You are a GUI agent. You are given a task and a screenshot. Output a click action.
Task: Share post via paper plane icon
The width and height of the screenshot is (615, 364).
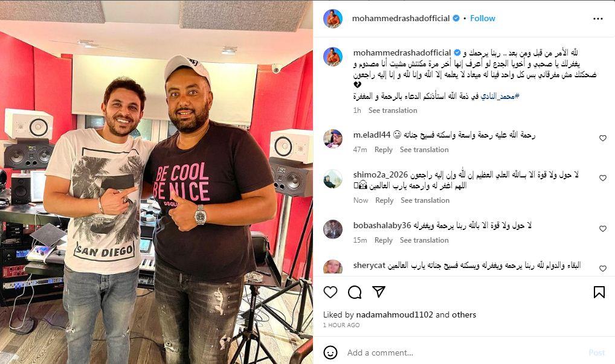pyautogui.click(x=379, y=292)
